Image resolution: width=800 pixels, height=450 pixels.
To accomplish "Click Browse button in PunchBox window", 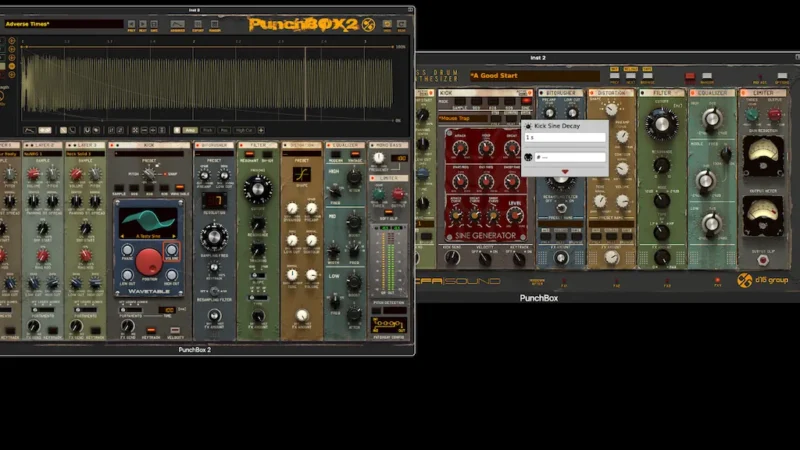I will [x=647, y=76].
